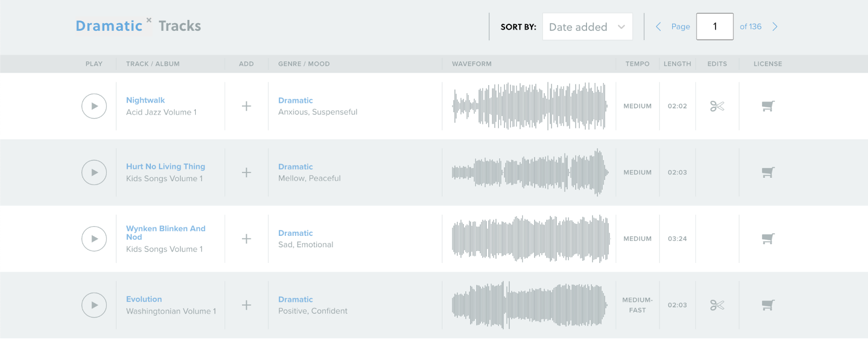Trim the Nightwalk track with scissors edit tool
Image resolution: width=868 pixels, height=340 pixels.
pyautogui.click(x=717, y=106)
